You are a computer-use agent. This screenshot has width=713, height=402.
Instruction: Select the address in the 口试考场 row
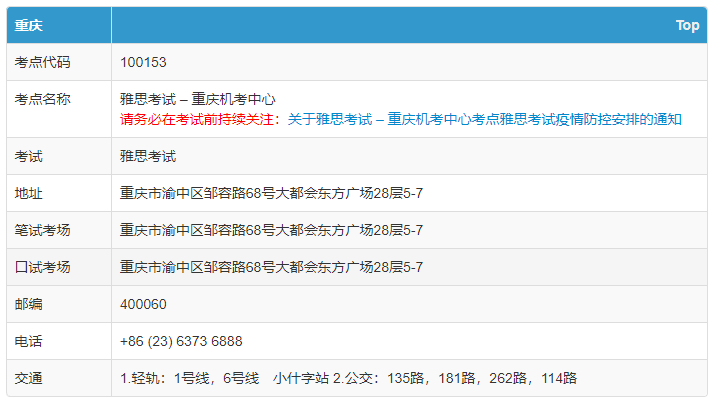[271, 267]
